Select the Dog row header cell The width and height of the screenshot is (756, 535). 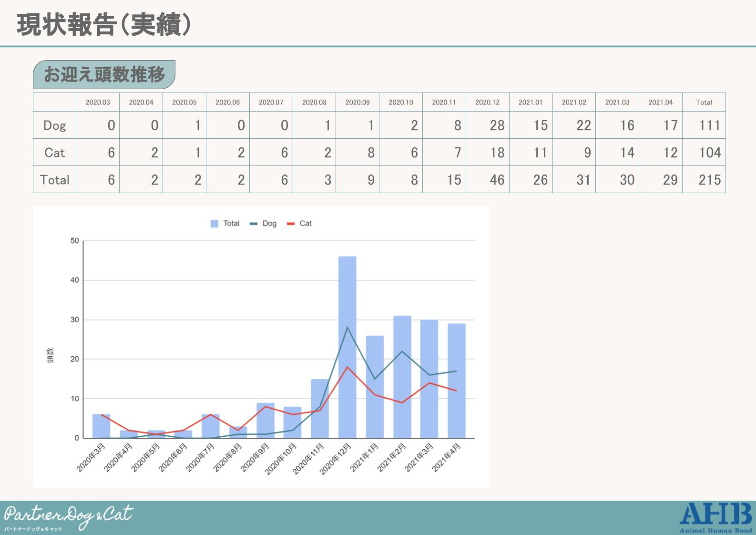[x=54, y=125]
